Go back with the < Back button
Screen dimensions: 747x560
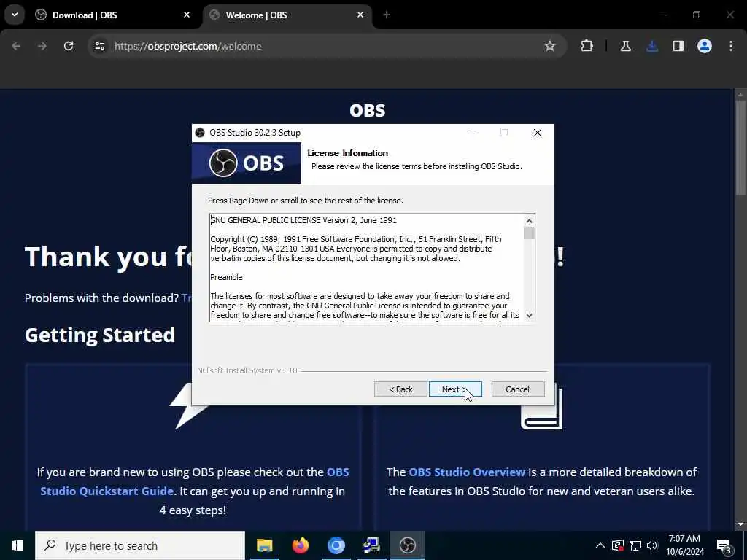pyautogui.click(x=400, y=389)
